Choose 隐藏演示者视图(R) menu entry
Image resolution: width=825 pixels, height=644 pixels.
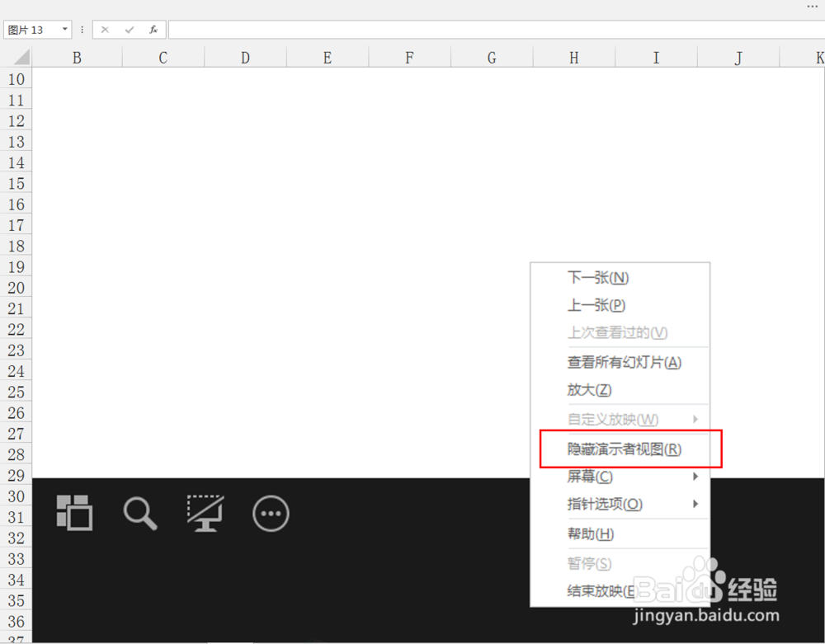click(620, 449)
